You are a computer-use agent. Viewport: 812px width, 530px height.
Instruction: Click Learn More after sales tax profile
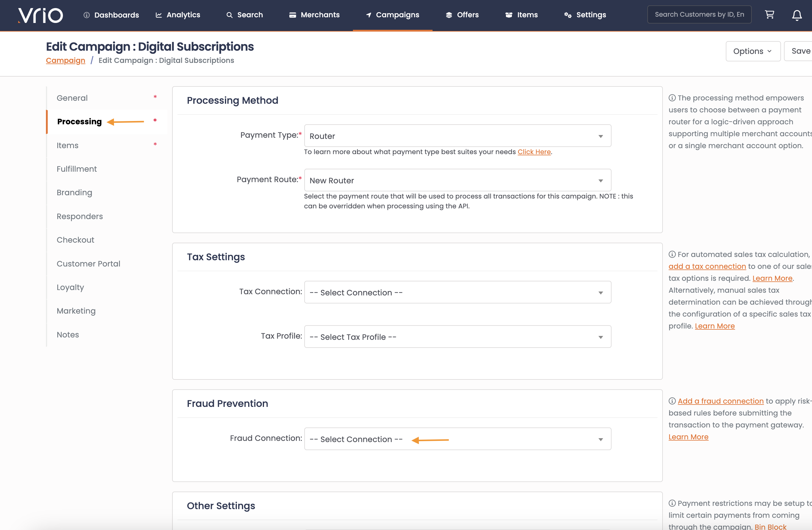[714, 326]
